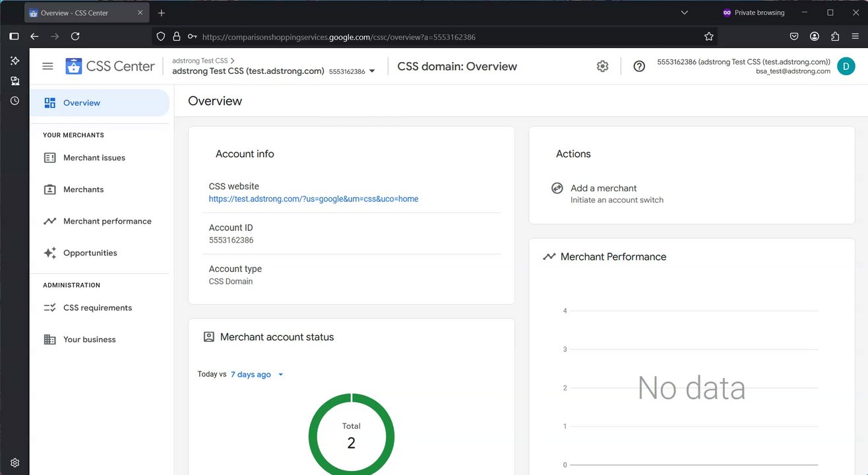Expand the browser tab list chevron
Screen dimensions: 868x475
click(x=685, y=13)
